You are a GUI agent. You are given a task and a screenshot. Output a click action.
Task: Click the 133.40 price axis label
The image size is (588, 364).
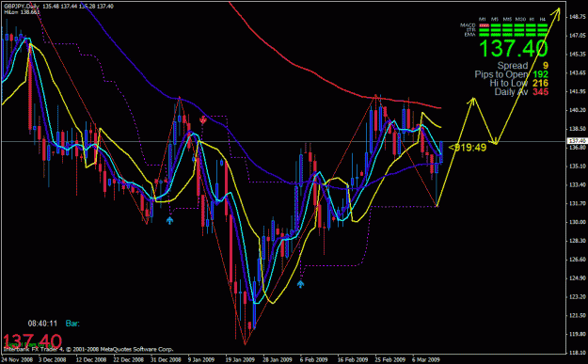point(578,184)
